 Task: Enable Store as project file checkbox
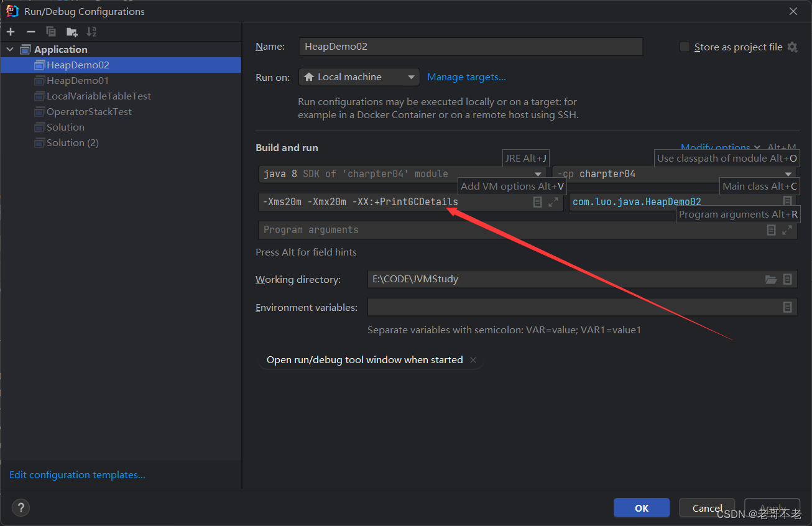tap(685, 47)
